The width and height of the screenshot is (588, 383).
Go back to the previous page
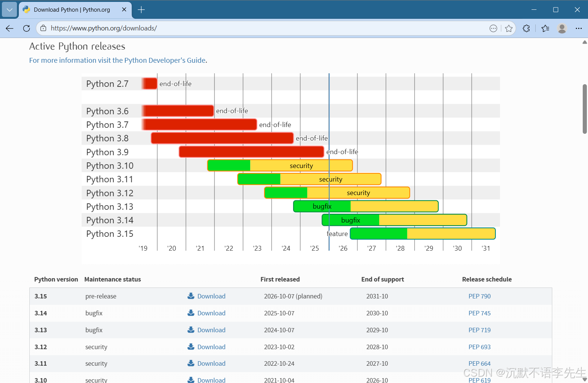point(10,28)
